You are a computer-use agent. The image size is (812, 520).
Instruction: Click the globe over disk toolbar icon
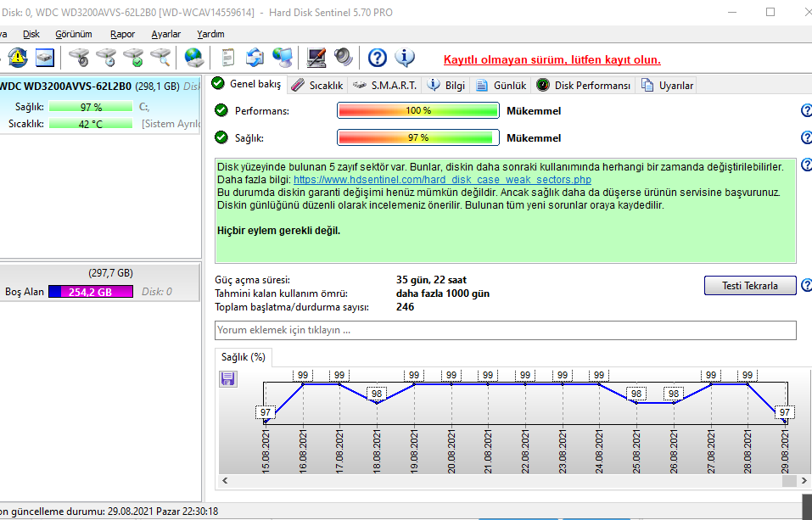[194, 57]
